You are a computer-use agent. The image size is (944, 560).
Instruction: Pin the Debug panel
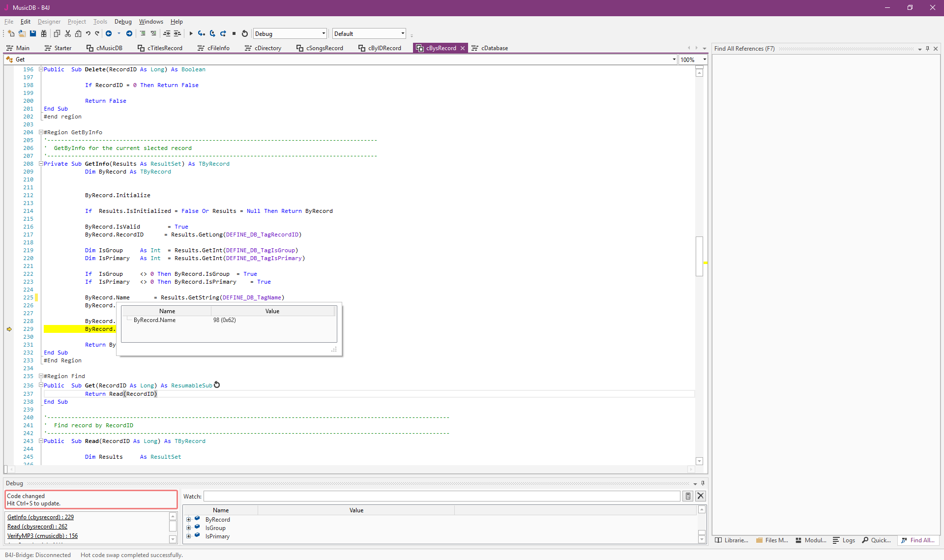(x=703, y=483)
